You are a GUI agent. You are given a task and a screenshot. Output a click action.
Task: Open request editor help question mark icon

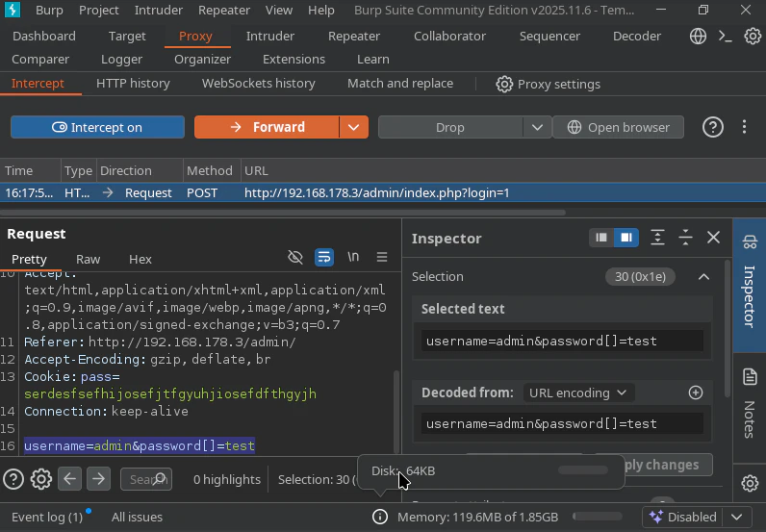13,479
